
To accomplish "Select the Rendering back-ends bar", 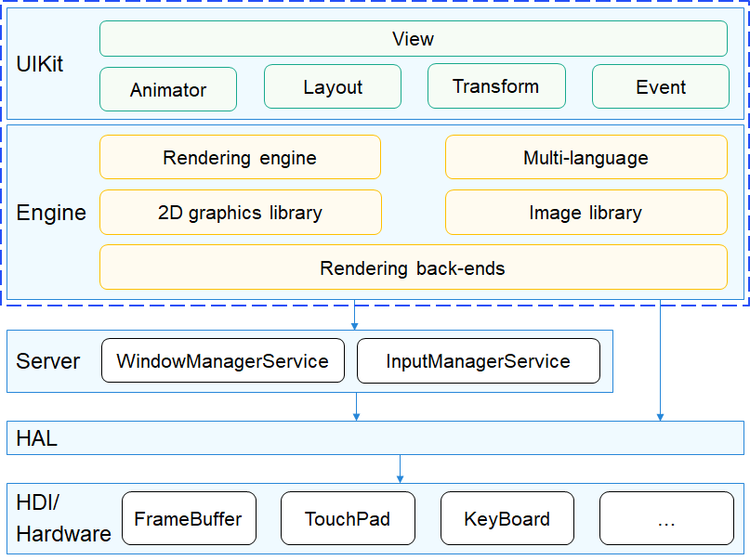I will click(x=413, y=268).
